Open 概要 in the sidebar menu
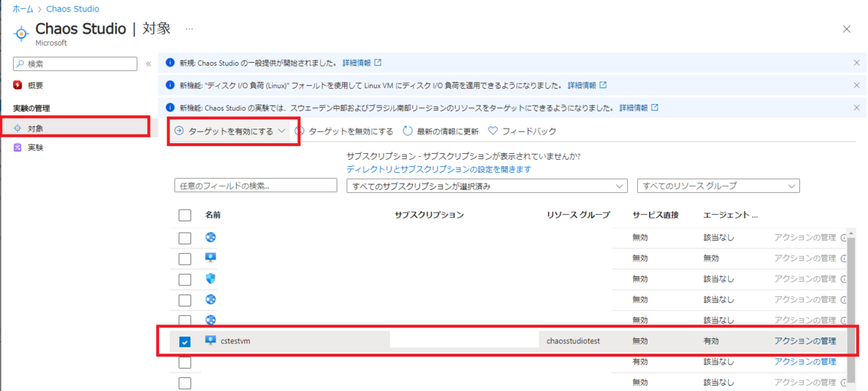This screenshot has height=391, width=868. point(35,85)
